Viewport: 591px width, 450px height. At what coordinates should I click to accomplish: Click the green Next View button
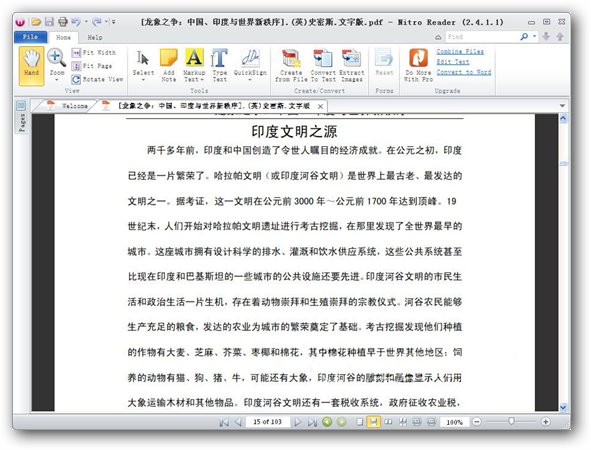click(342, 422)
